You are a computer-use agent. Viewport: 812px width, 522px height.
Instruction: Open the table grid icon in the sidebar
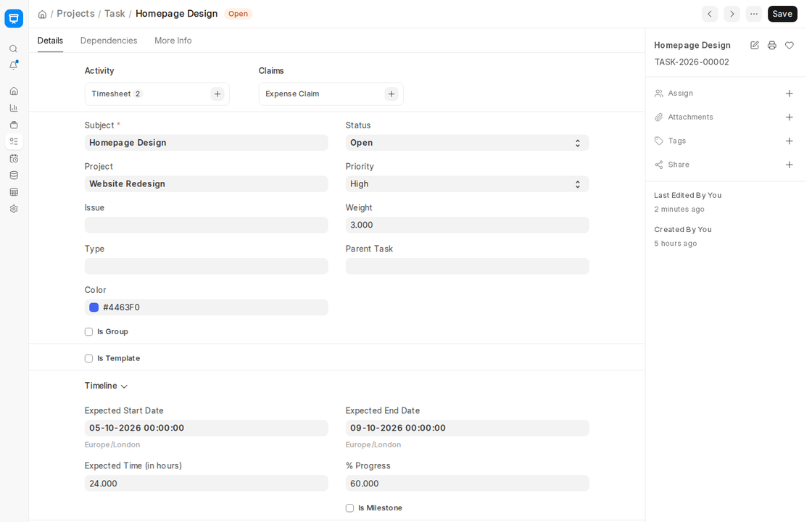[x=14, y=192]
